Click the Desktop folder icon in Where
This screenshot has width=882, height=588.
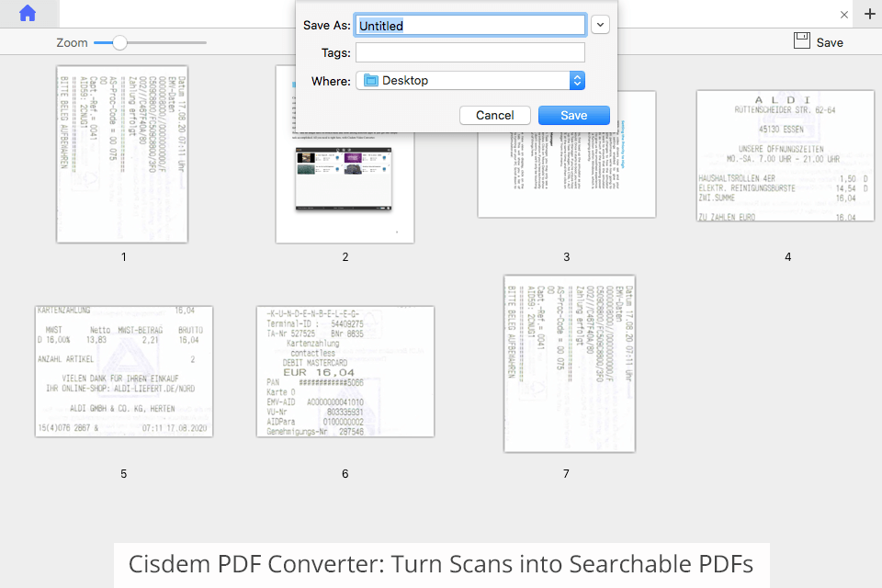370,81
